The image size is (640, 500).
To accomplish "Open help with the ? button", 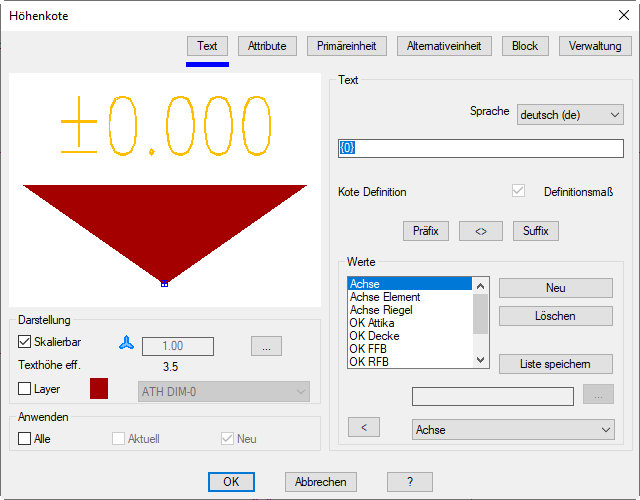I will 410,481.
